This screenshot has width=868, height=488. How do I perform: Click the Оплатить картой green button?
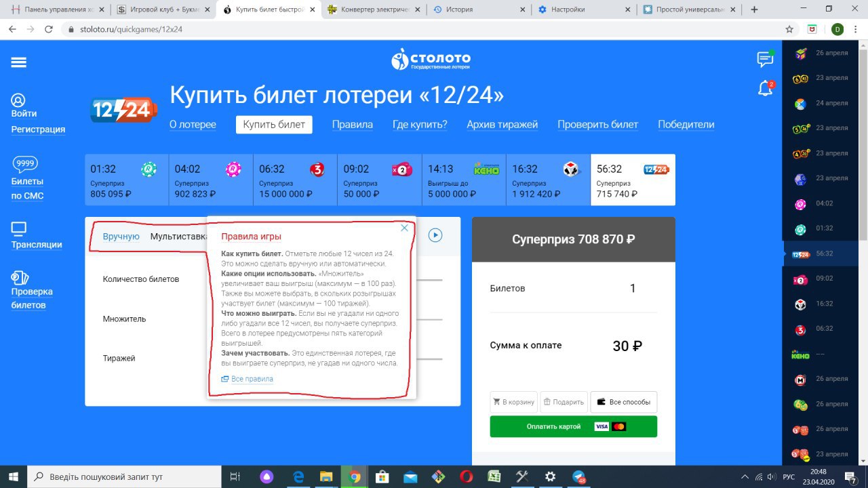pos(574,426)
